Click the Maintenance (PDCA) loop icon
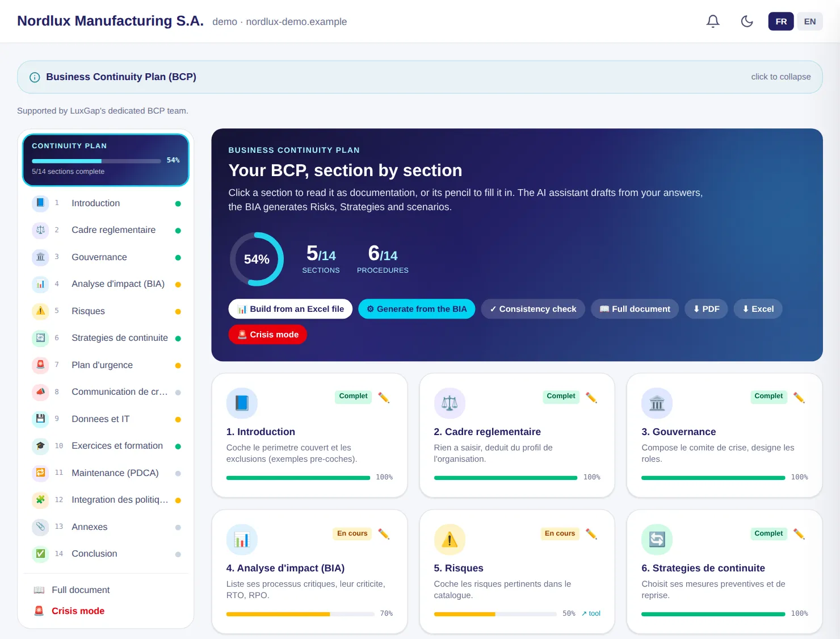The image size is (840, 639). (40, 473)
